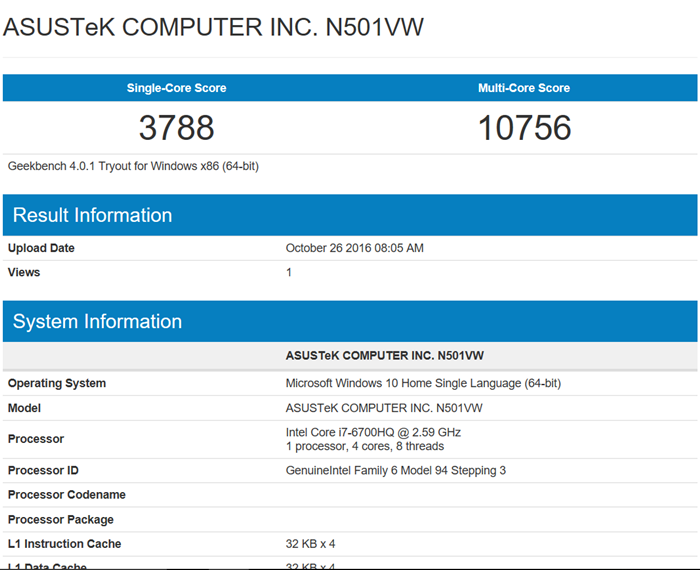Select the 1 processor, 4 cores, 8 threads text
This screenshot has width=700, height=570.
point(365,446)
